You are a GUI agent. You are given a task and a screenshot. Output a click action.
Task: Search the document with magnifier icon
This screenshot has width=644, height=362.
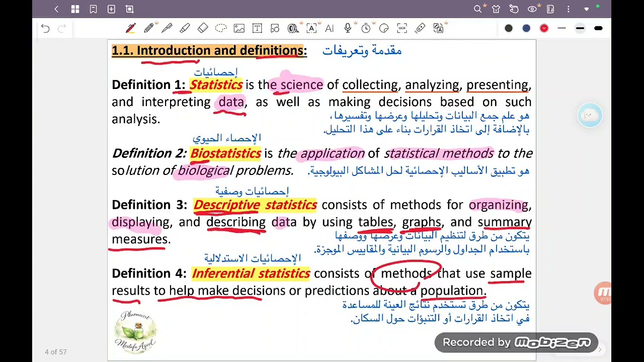click(x=478, y=9)
